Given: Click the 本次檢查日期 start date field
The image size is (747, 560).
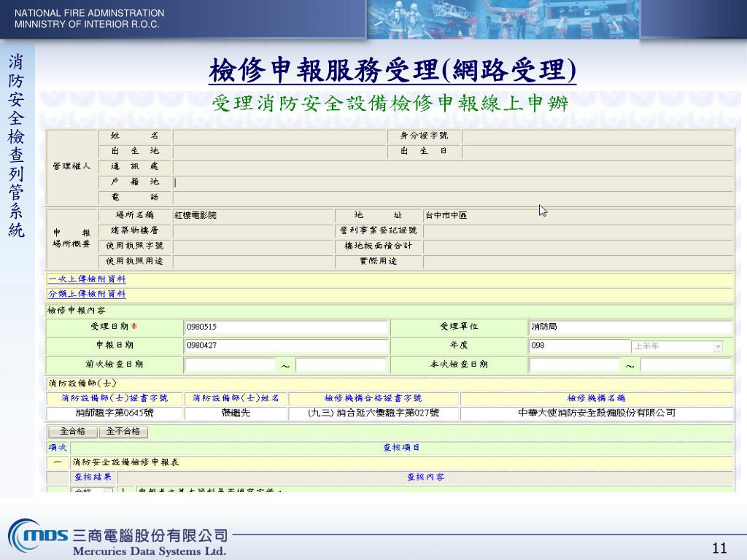Looking at the screenshot, I should coord(575,365).
